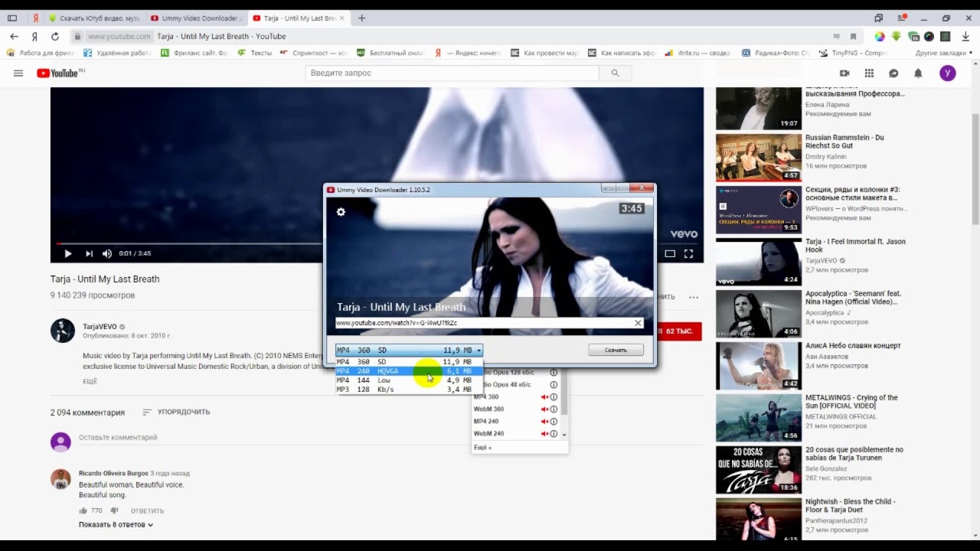This screenshot has height=551, width=980.
Task: Clear the URL field in Ummy
Action: (638, 323)
